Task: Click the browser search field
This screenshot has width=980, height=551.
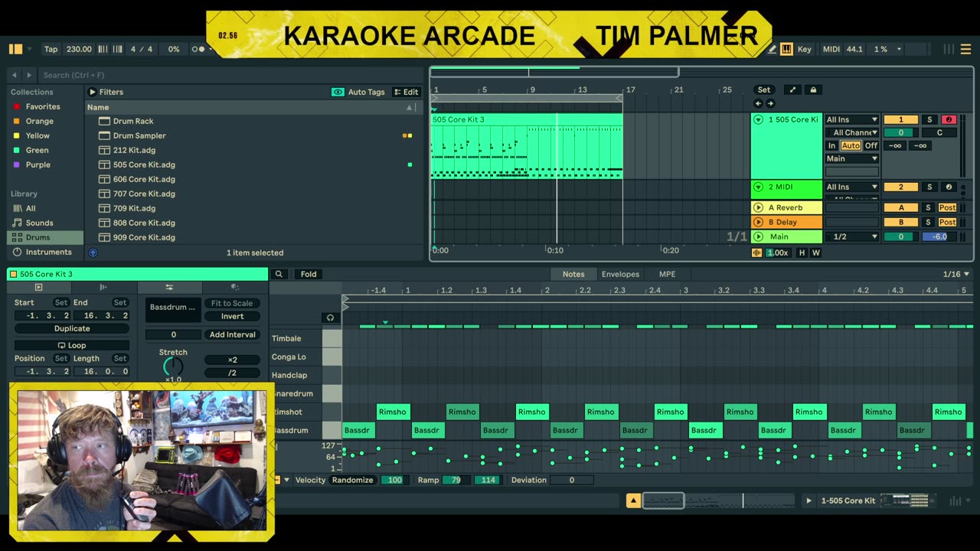Action: click(x=230, y=75)
